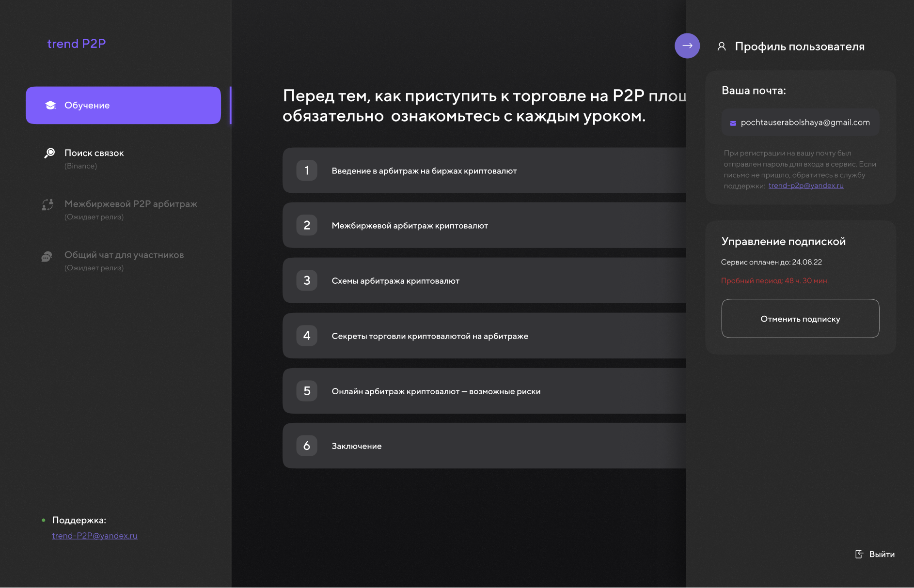Click the Управление подпиской heading
This screenshot has height=588, width=914.
click(x=784, y=242)
